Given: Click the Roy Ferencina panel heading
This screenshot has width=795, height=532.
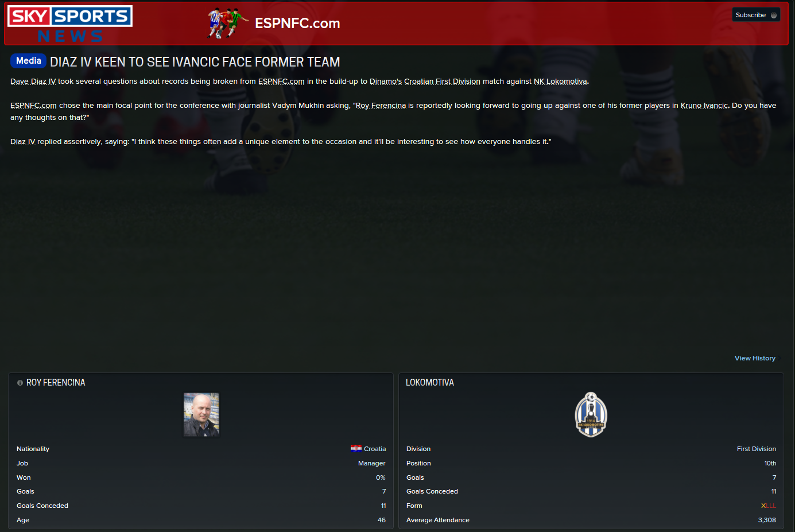Looking at the screenshot, I should coord(56,383).
